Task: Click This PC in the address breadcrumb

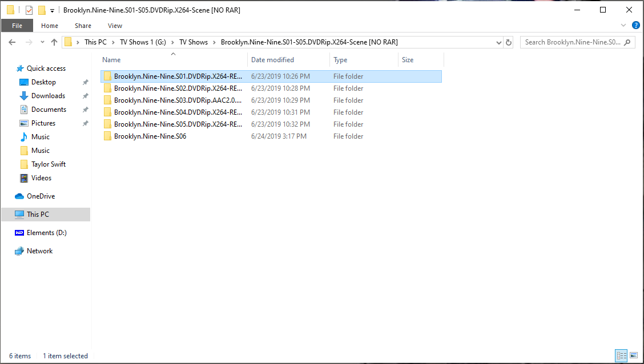Action: 95,42
